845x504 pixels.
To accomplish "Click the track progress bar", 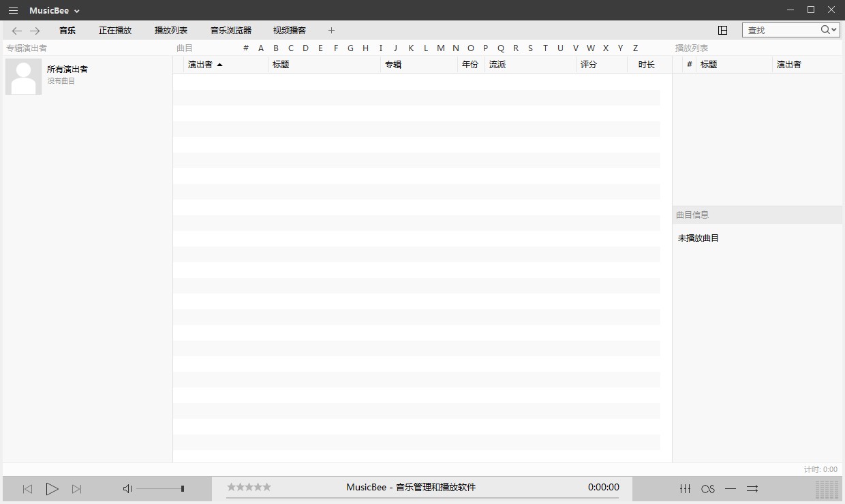I will 422,498.
